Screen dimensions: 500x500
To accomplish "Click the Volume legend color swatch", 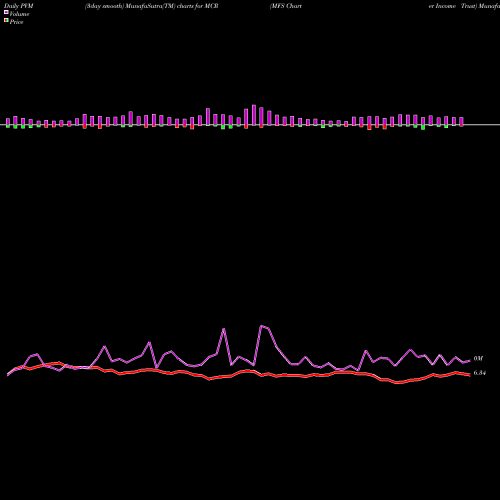I will click(6, 12).
